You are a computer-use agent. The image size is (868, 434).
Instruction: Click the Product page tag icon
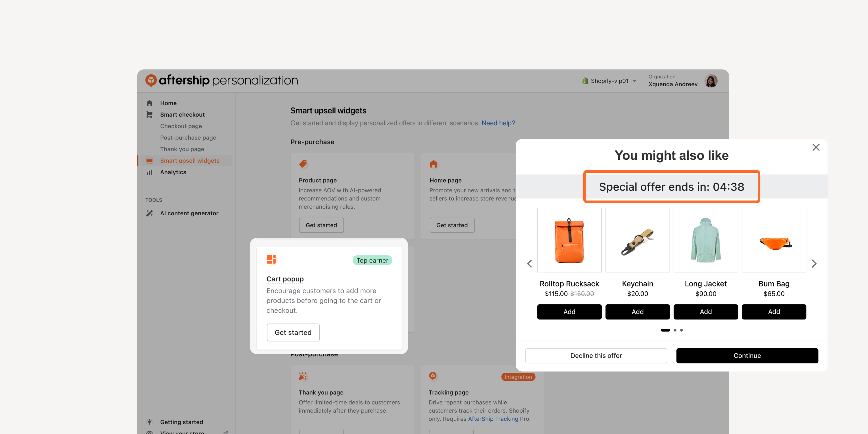coord(303,164)
